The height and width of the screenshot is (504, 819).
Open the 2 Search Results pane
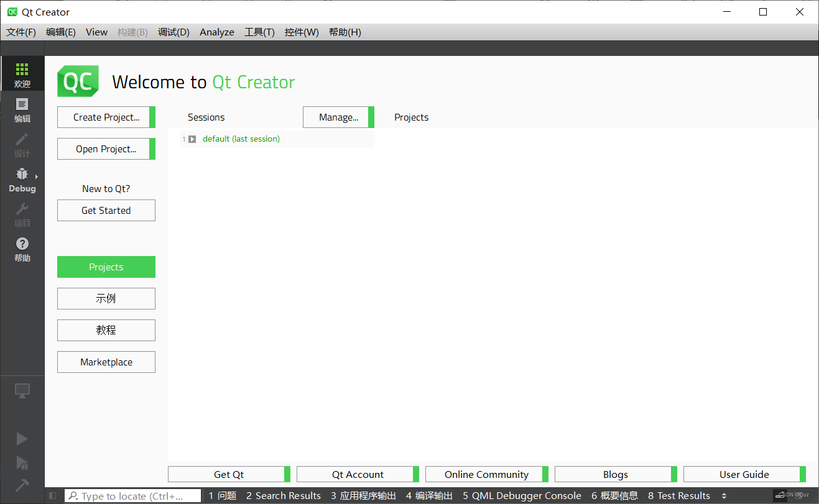(x=284, y=496)
